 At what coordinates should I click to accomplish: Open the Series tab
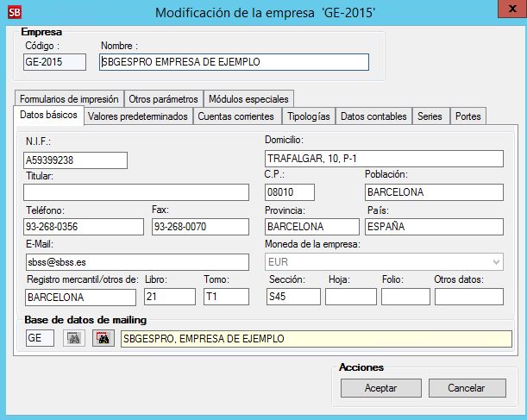[x=430, y=116]
